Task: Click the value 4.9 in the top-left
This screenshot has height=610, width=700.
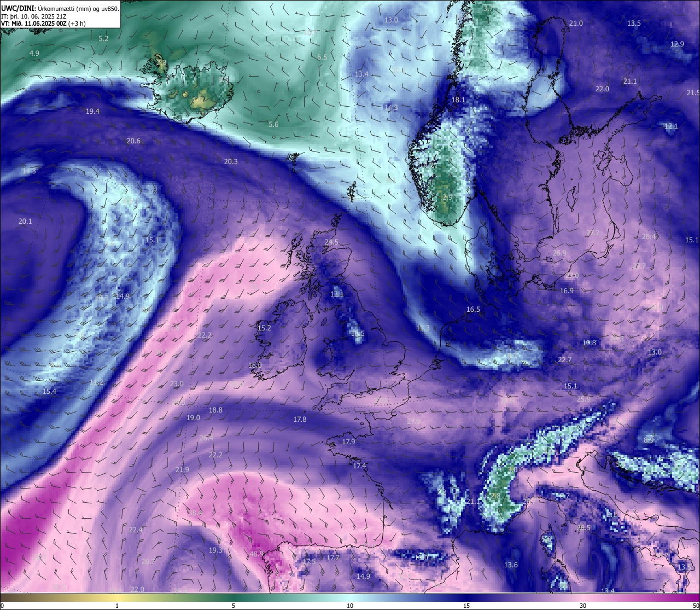Action: coord(34,54)
